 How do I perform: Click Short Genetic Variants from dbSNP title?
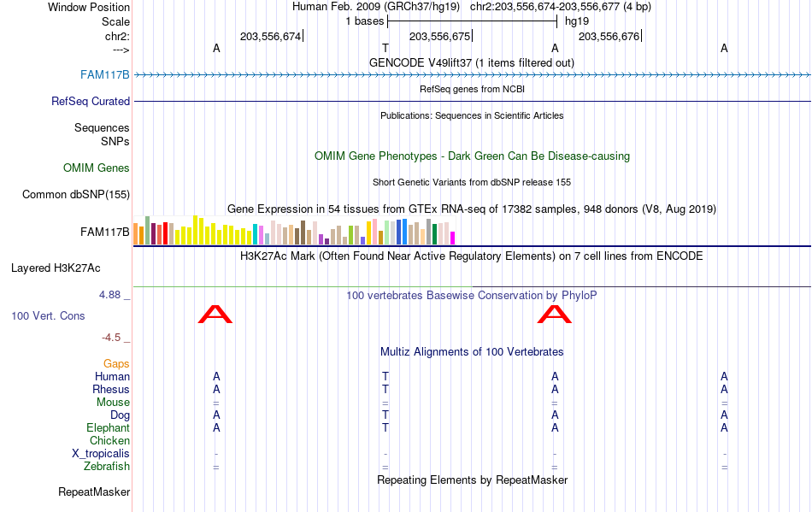[x=472, y=182]
